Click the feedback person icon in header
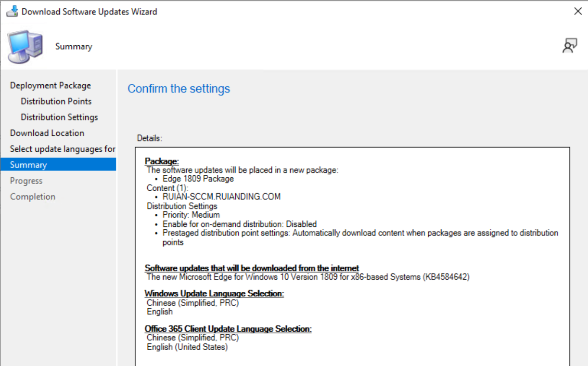The width and height of the screenshot is (588, 366). click(x=570, y=46)
